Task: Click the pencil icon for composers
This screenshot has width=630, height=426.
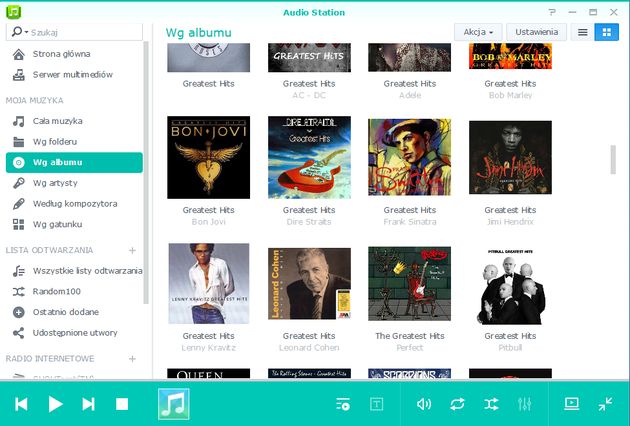Action: point(18,204)
